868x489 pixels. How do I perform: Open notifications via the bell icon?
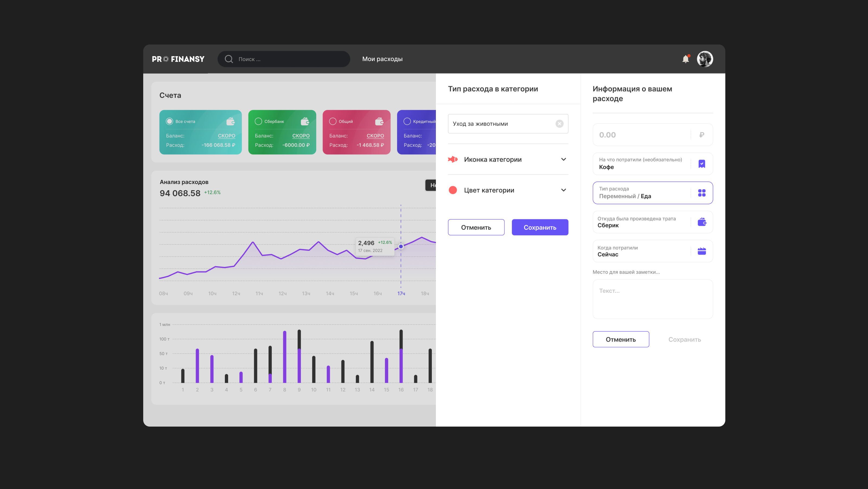point(686,59)
